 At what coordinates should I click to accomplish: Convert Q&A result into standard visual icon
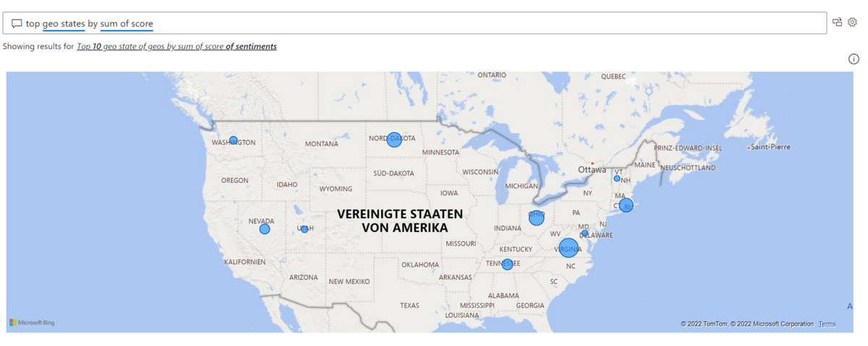838,22
